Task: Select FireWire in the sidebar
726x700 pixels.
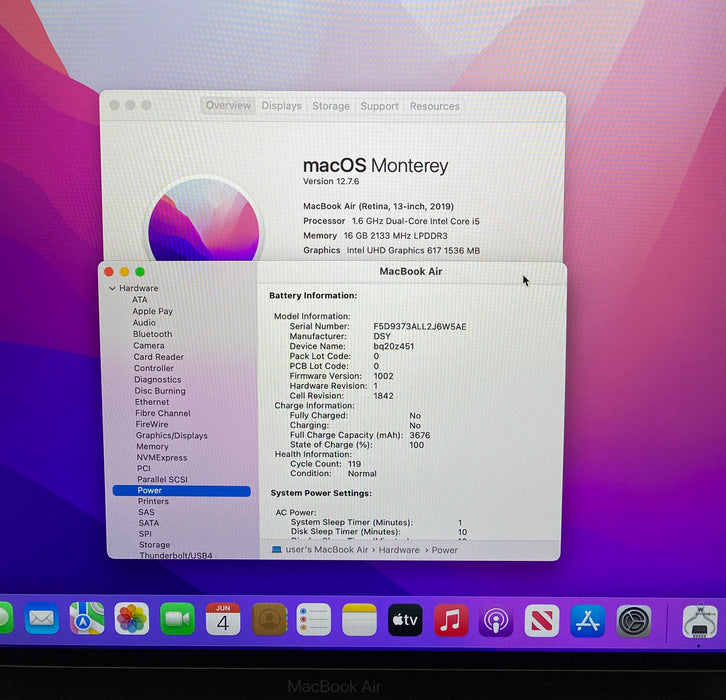Action: coord(152,424)
